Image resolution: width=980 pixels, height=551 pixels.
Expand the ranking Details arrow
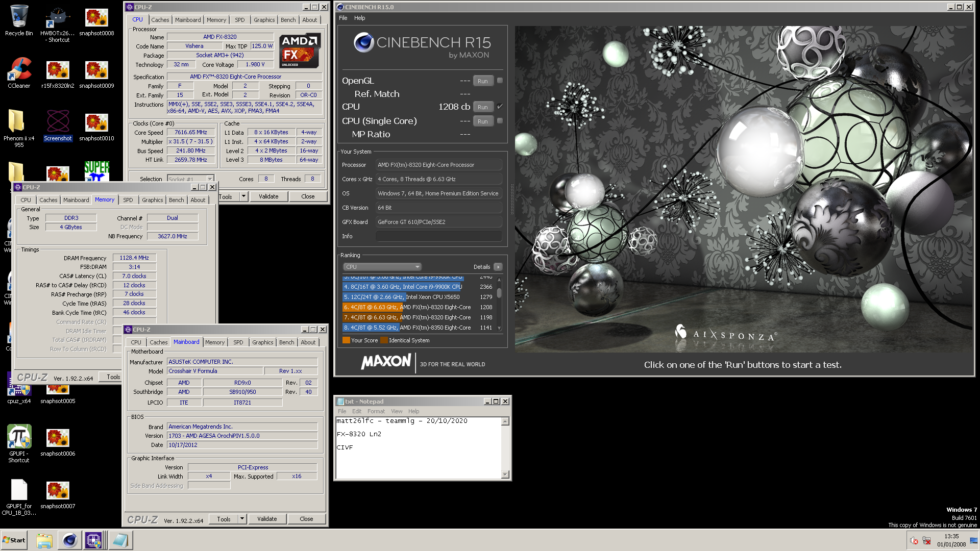(x=498, y=267)
